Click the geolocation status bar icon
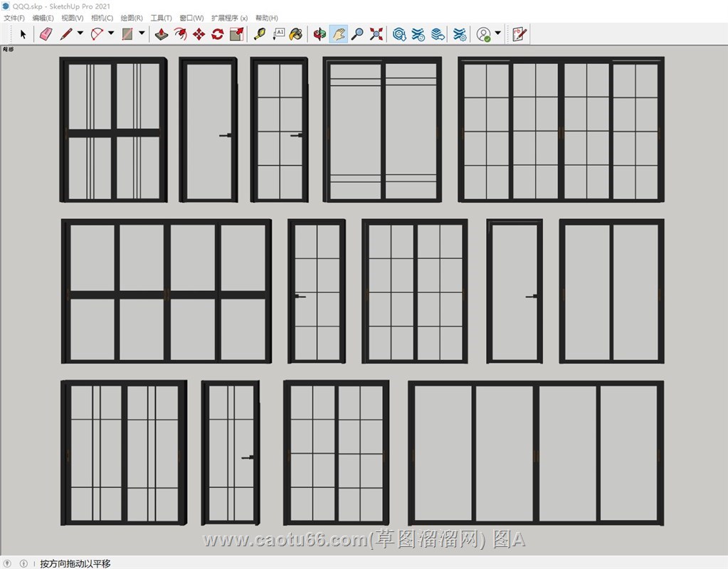 point(7,563)
